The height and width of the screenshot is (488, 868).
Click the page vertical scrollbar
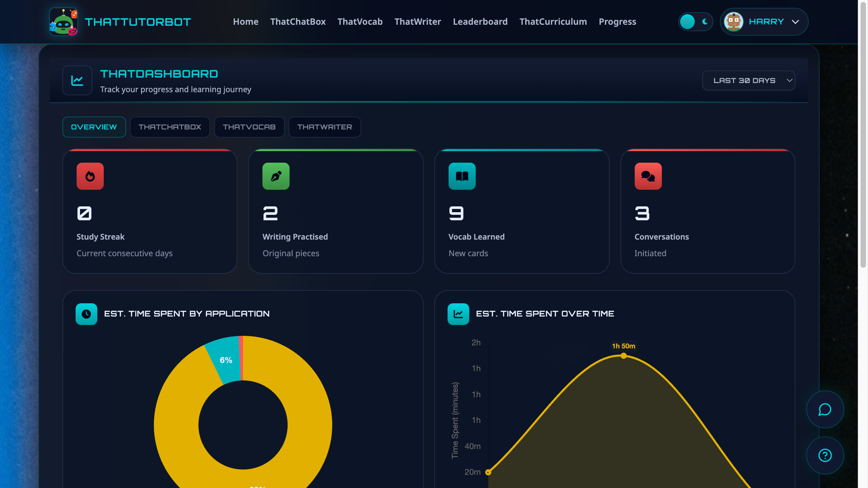coord(863,136)
